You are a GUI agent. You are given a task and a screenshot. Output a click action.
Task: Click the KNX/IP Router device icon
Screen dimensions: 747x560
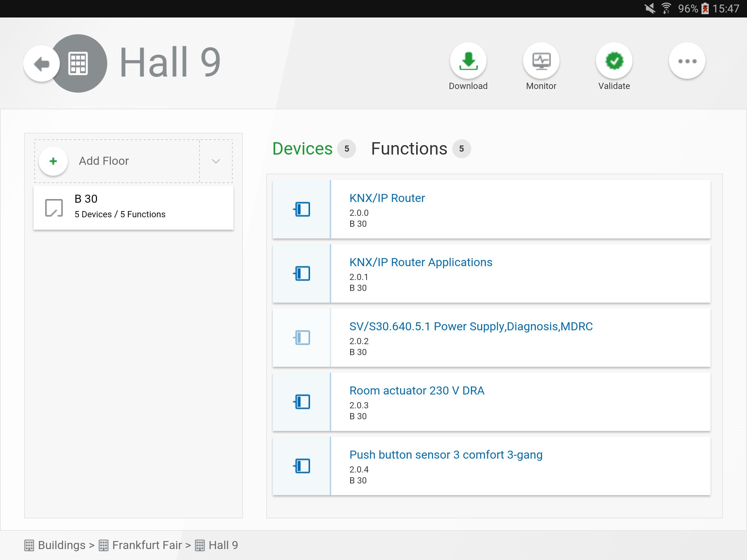pos(302,209)
